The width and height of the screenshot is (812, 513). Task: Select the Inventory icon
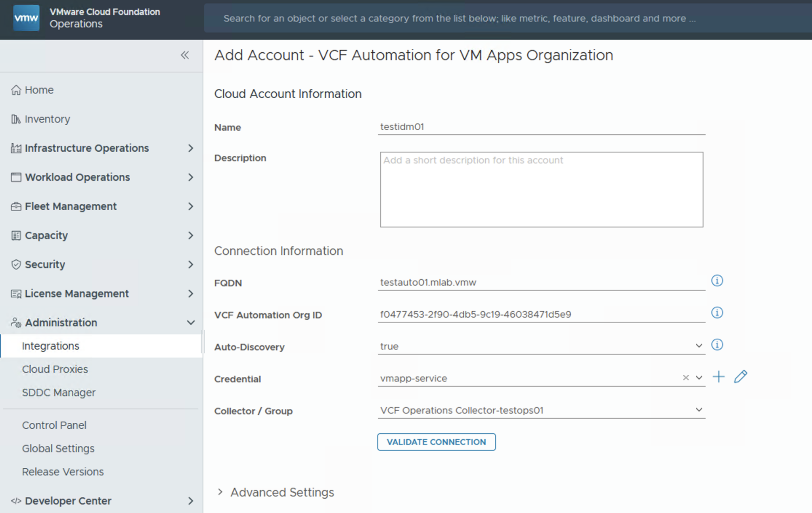point(16,119)
